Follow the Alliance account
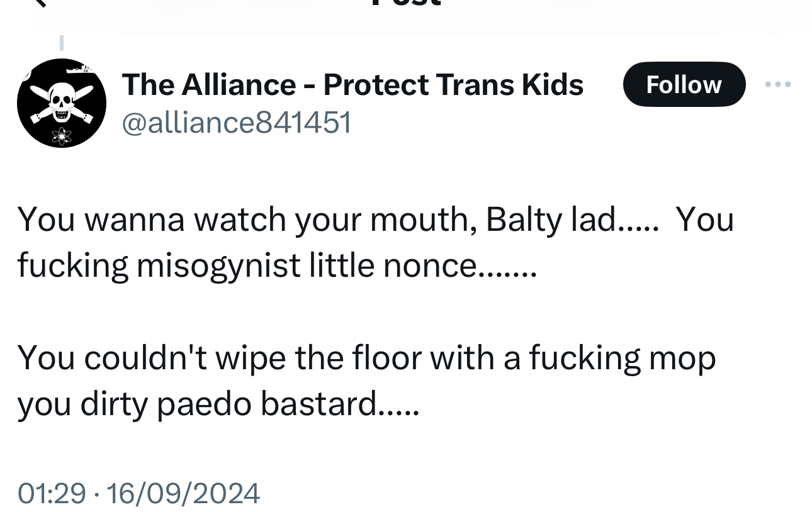This screenshot has height=512, width=812. pos(684,84)
